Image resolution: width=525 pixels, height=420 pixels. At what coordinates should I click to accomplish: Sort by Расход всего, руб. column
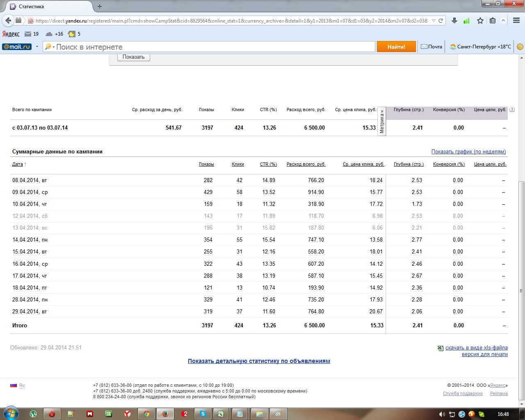(x=306, y=164)
